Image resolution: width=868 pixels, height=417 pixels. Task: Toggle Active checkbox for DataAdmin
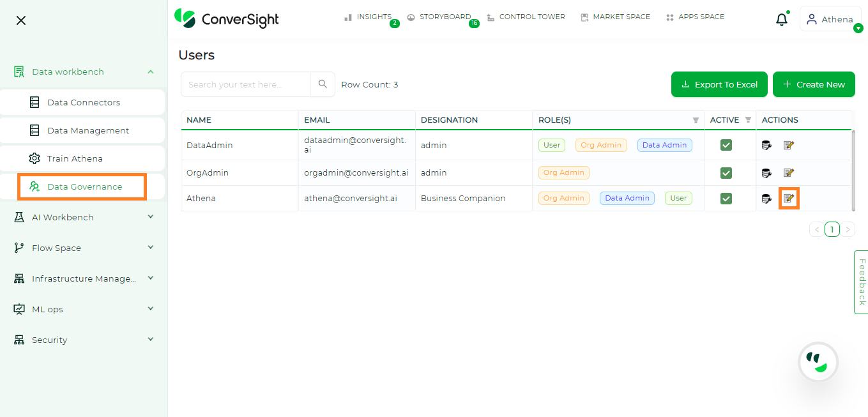click(x=726, y=145)
